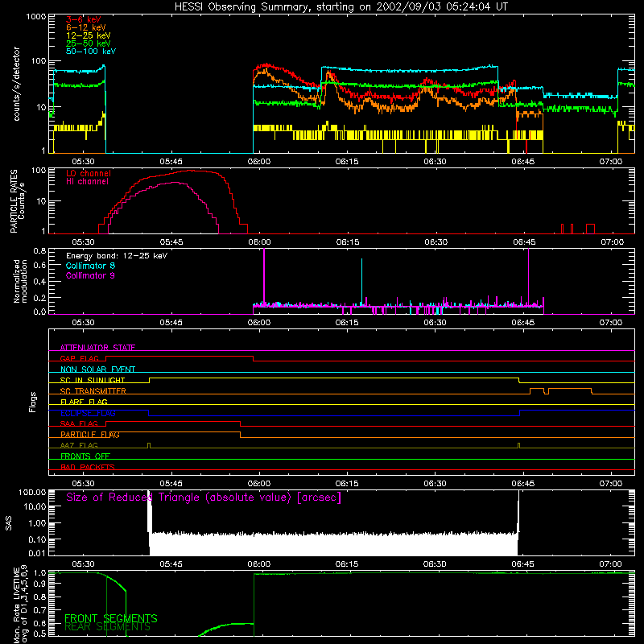The width and height of the screenshot is (644, 644).
Task: Click 05:45 tick under the particle rates plot
Action: [x=171, y=242]
